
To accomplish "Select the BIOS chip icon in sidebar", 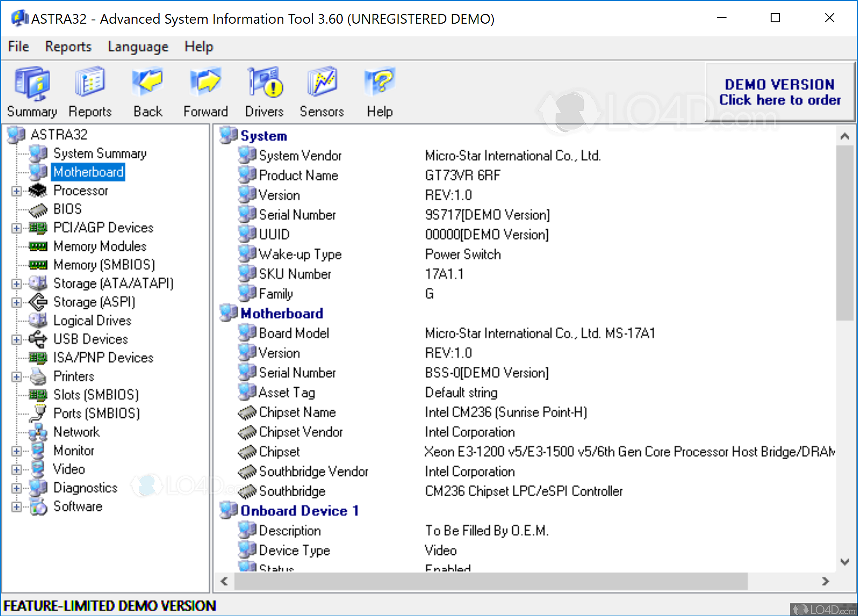I will (x=38, y=209).
